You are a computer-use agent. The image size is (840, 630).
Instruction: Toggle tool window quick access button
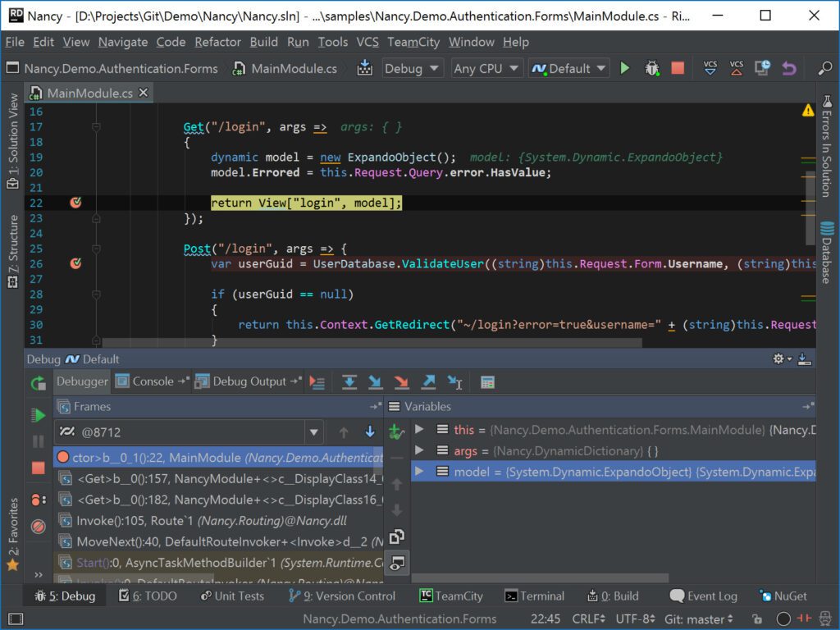click(x=16, y=619)
